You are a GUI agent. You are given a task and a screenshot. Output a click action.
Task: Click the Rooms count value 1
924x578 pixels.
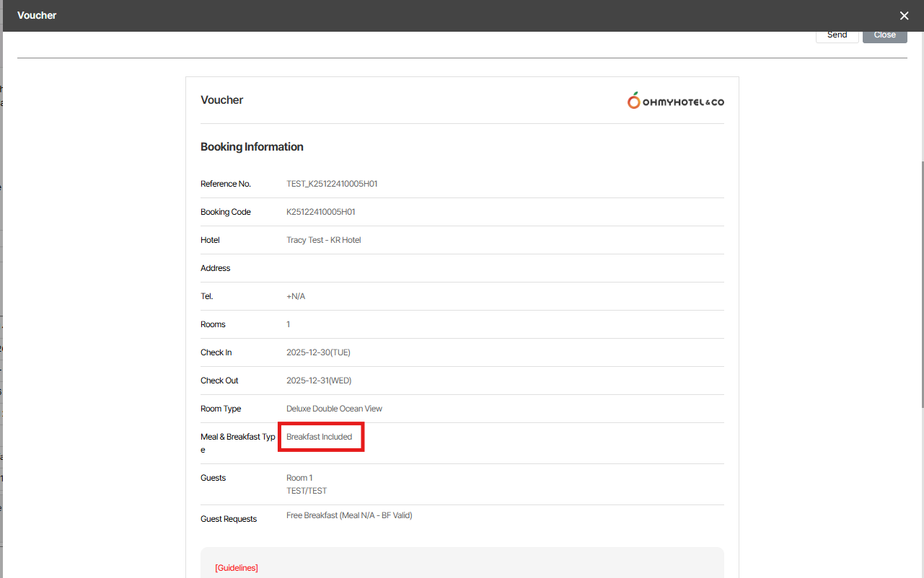[289, 324]
